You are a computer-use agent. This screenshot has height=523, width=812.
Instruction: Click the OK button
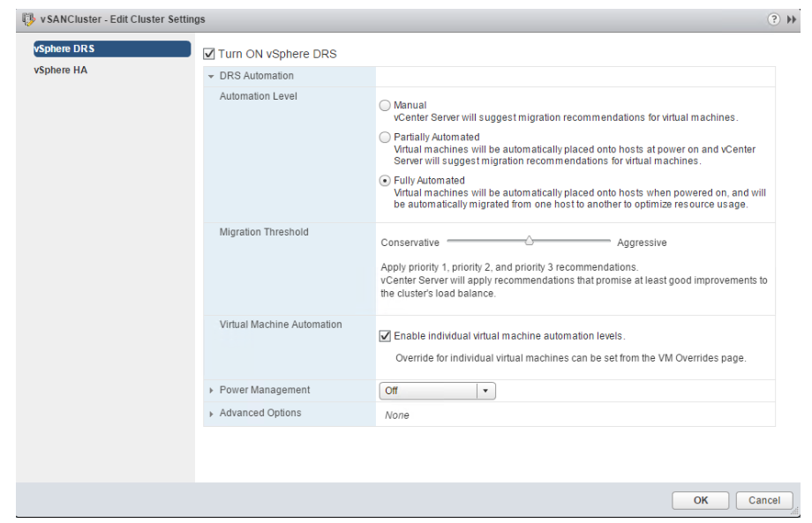pos(700,500)
